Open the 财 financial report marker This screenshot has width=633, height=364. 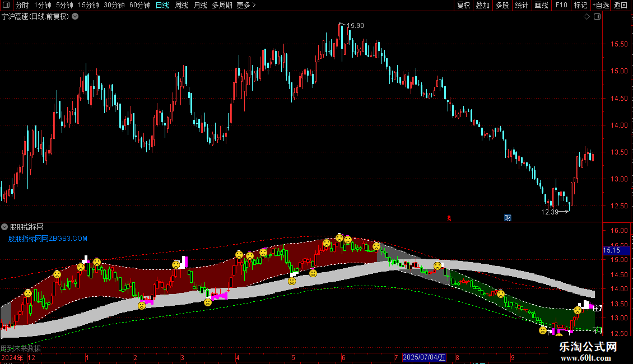click(x=508, y=218)
